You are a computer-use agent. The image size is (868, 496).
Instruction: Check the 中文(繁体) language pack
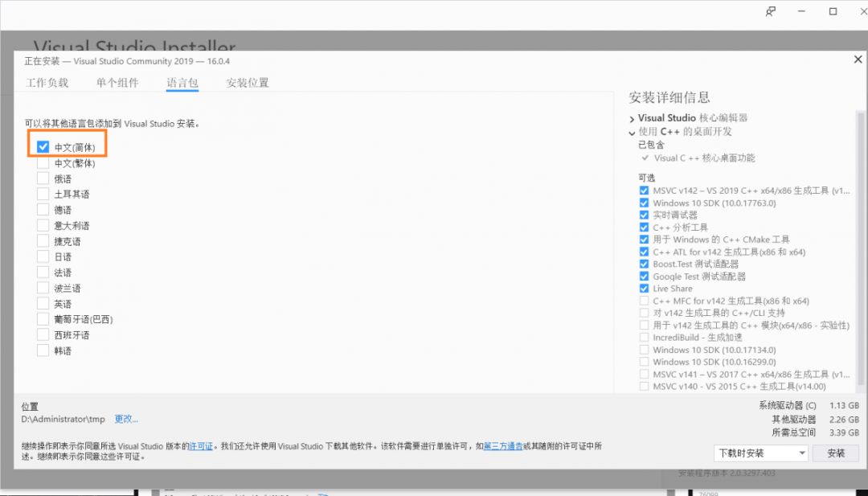pos(43,162)
